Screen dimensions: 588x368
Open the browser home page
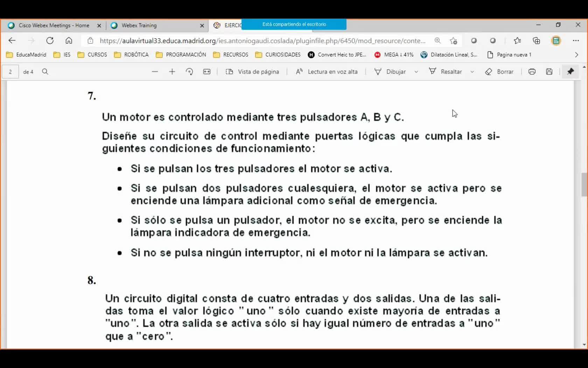69,41
